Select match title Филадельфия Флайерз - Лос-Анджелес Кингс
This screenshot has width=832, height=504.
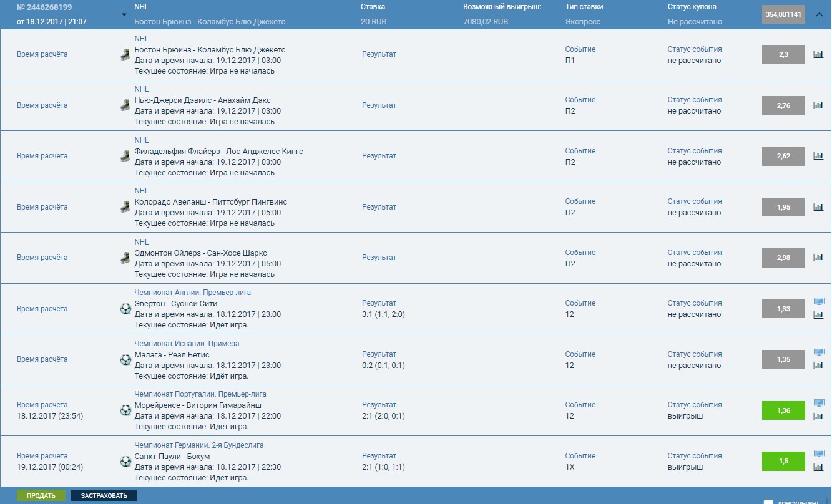pos(219,152)
